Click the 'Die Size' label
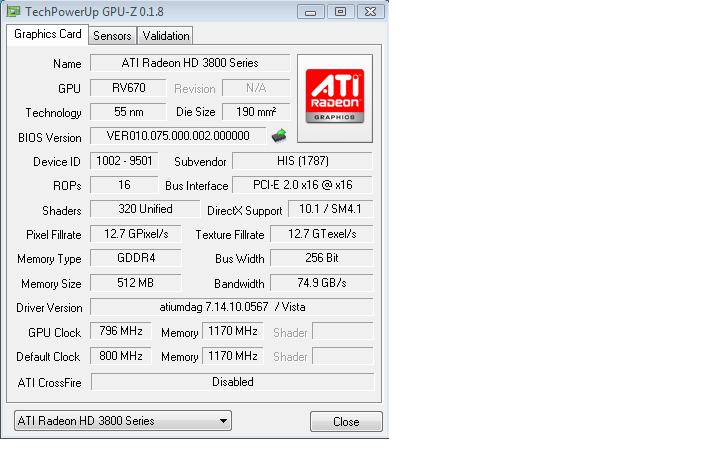The width and height of the screenshot is (720, 450). (196, 112)
